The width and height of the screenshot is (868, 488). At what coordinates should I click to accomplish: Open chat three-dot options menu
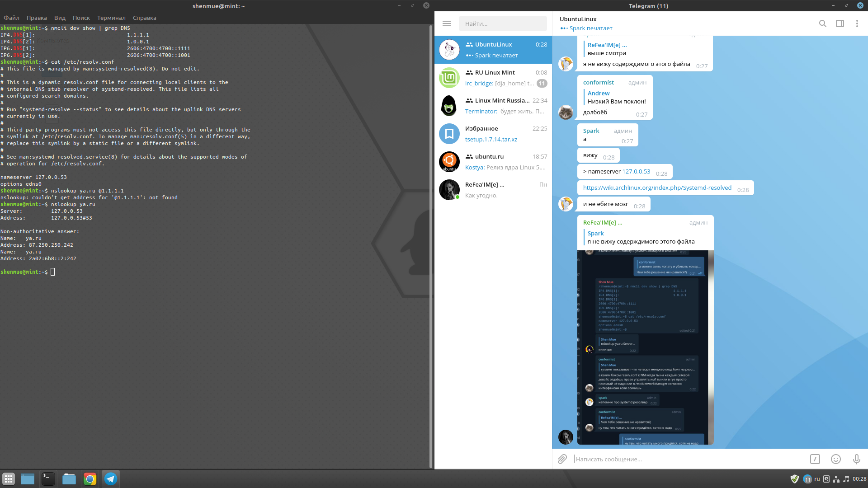point(857,23)
